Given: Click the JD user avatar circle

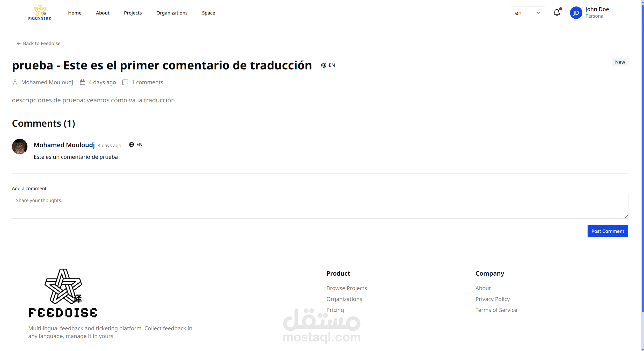Looking at the screenshot, I should coord(576,13).
